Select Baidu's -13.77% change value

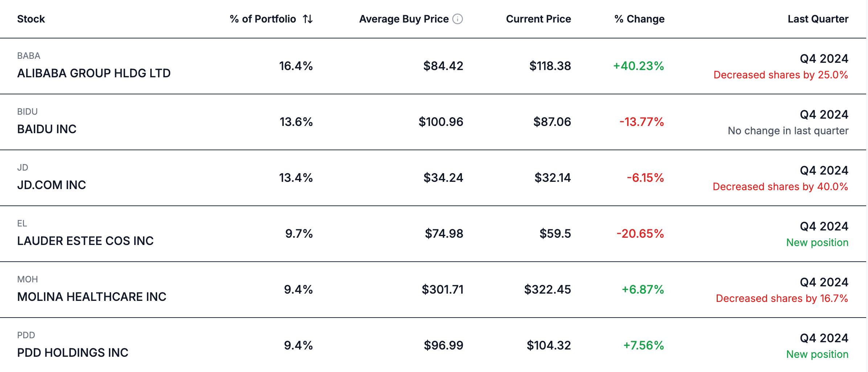point(642,122)
